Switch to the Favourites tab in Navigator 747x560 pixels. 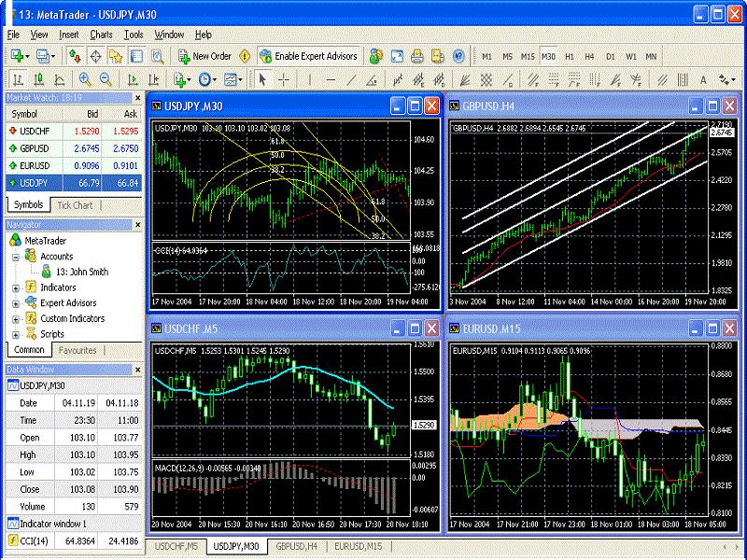click(78, 350)
